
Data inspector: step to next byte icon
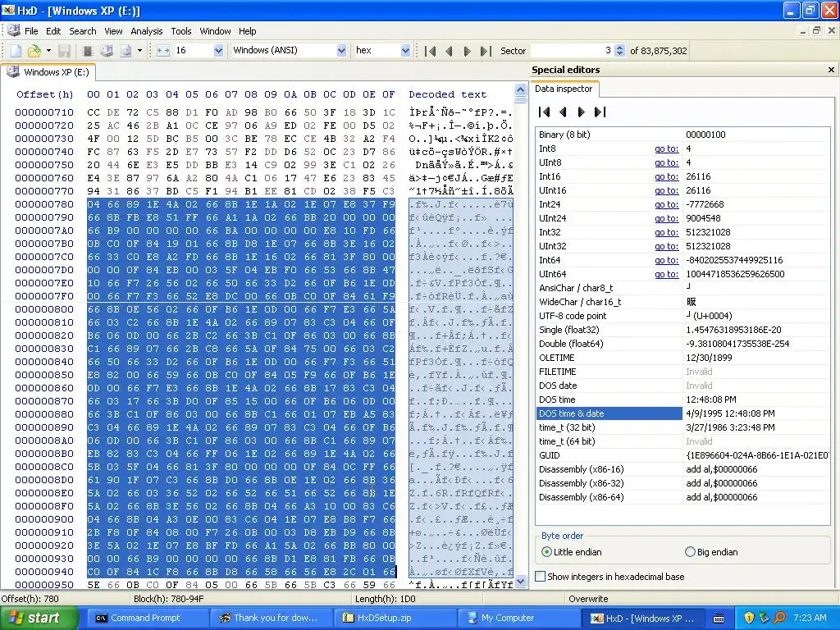pyautogui.click(x=582, y=112)
